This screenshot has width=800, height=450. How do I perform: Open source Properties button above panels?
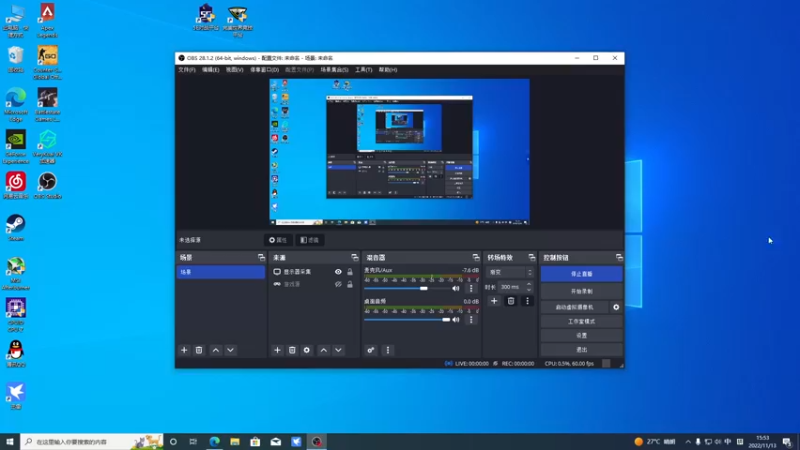pyautogui.click(x=278, y=240)
